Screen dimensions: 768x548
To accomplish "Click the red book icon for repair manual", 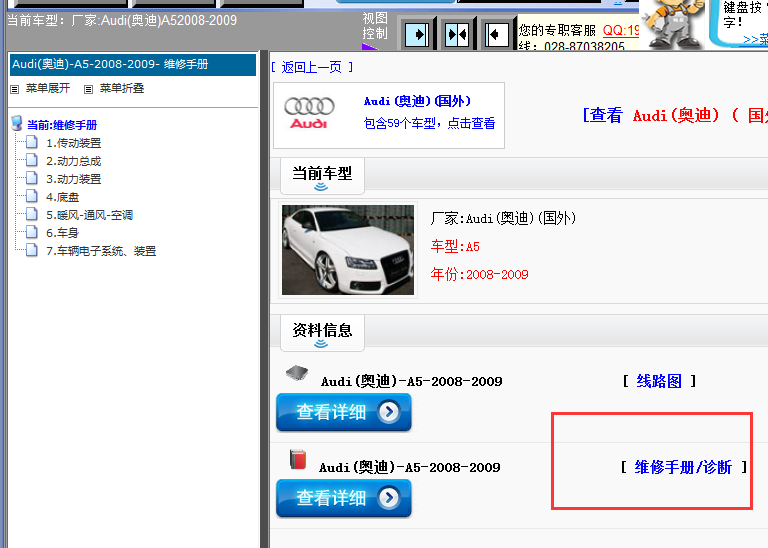I will tap(298, 459).
